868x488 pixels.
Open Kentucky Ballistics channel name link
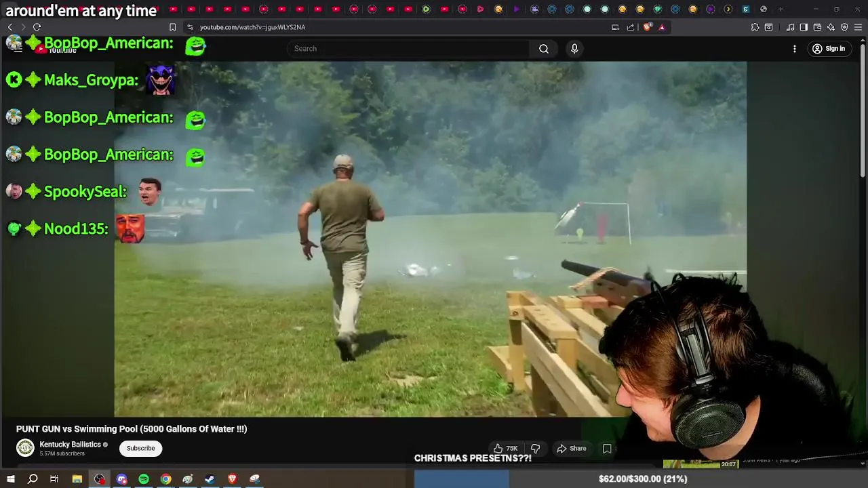70,445
